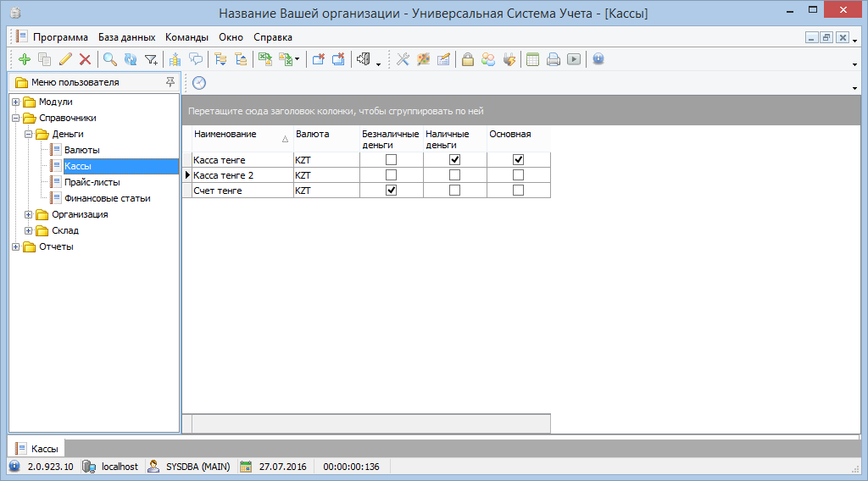Open the Справка menu
The image size is (868, 481).
273,37
